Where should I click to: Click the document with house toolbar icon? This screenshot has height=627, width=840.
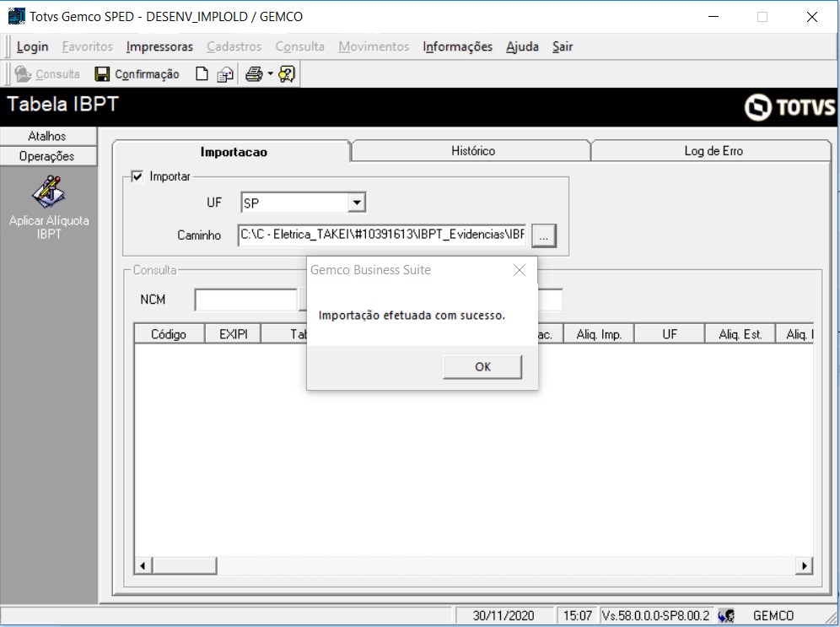[x=225, y=74]
